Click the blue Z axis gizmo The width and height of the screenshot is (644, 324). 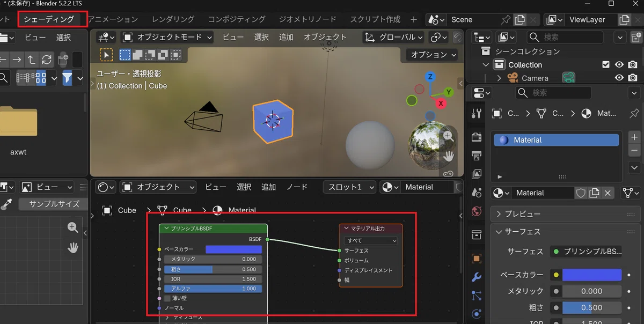[430, 77]
